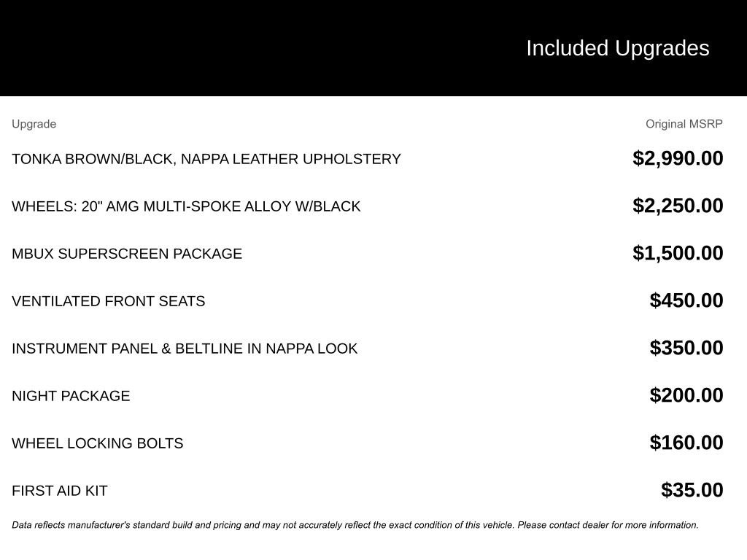Select the 20" AMG Multi-Spoke Alloy wheels item
This screenshot has width=747, height=560.
point(186,206)
